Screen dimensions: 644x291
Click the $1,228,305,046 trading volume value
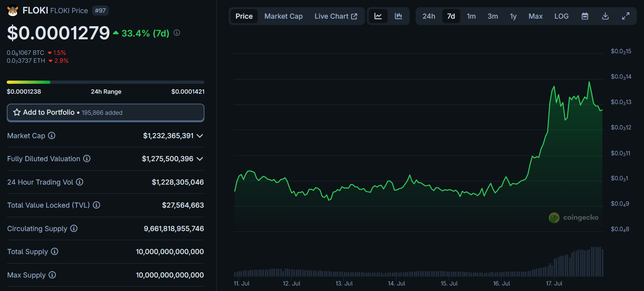tap(178, 182)
